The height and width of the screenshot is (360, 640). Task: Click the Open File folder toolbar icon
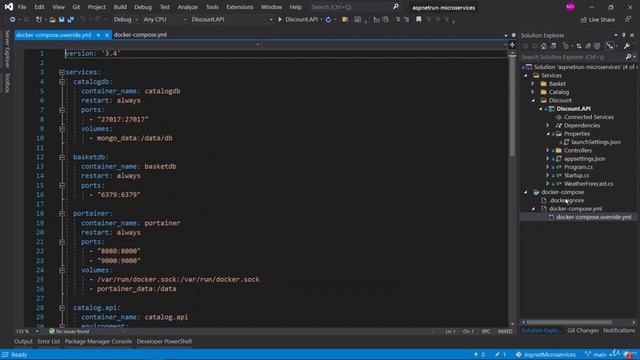[x=52, y=19]
